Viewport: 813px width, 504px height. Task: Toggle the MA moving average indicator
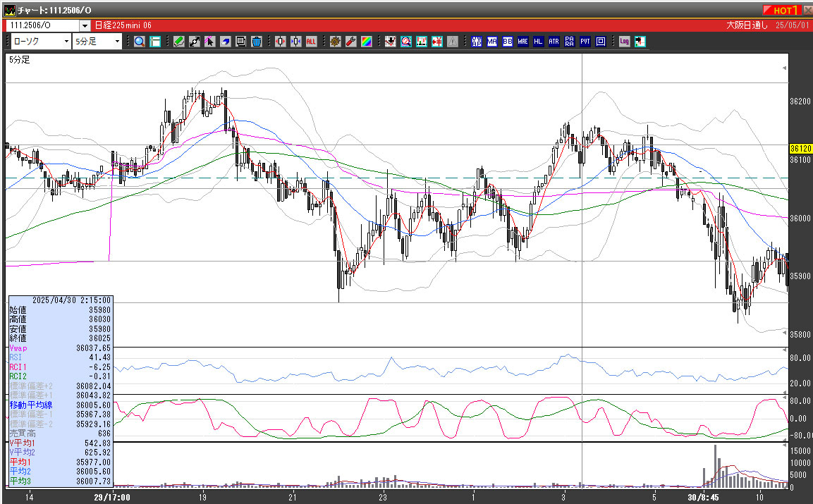[492, 42]
